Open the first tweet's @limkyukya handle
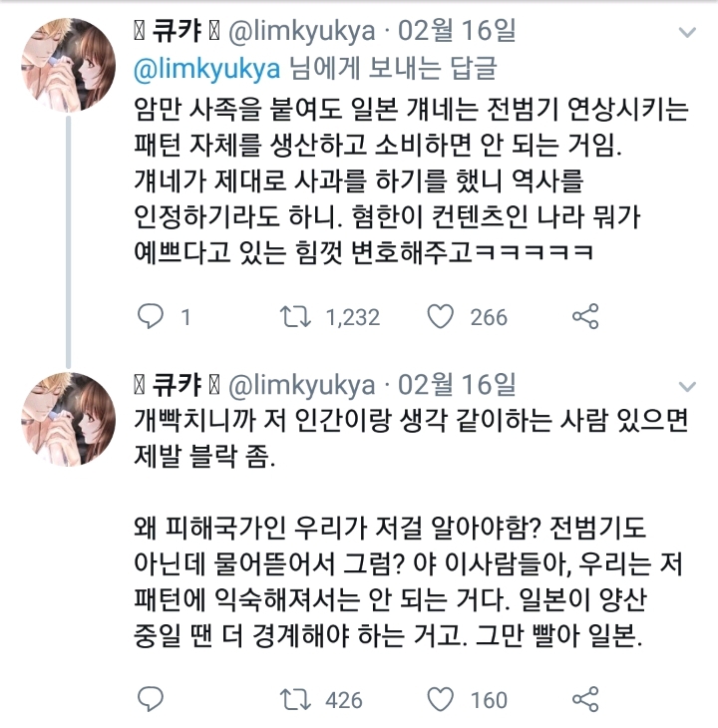 [302, 32]
